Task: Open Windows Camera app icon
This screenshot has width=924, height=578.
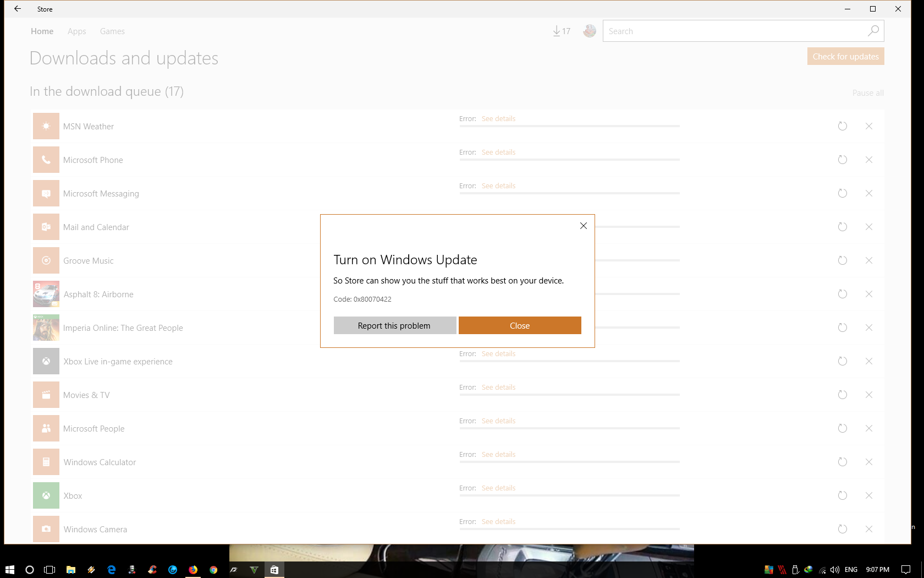Action: pyautogui.click(x=46, y=529)
